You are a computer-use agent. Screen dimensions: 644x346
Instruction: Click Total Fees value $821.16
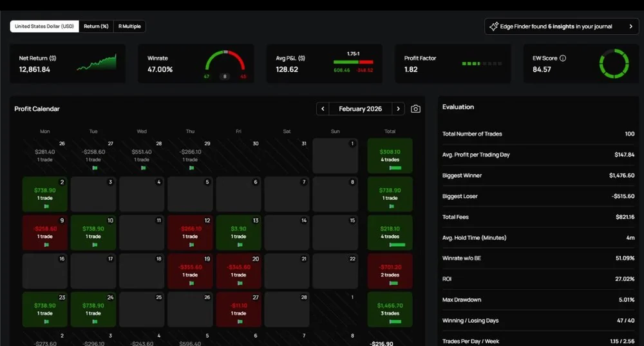coord(625,217)
